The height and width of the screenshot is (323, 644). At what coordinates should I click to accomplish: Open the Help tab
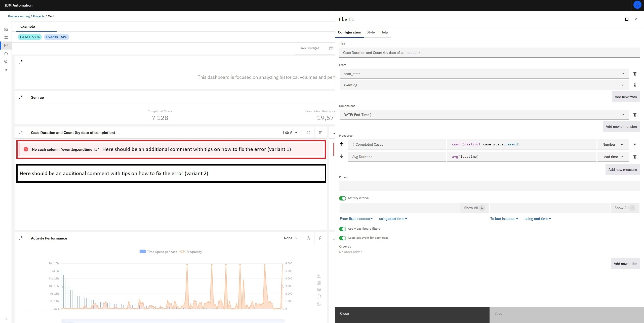pyautogui.click(x=384, y=32)
